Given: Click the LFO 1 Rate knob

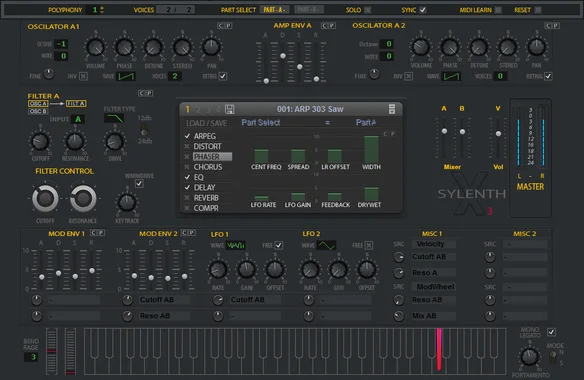Looking at the screenshot, I should coord(218,270).
